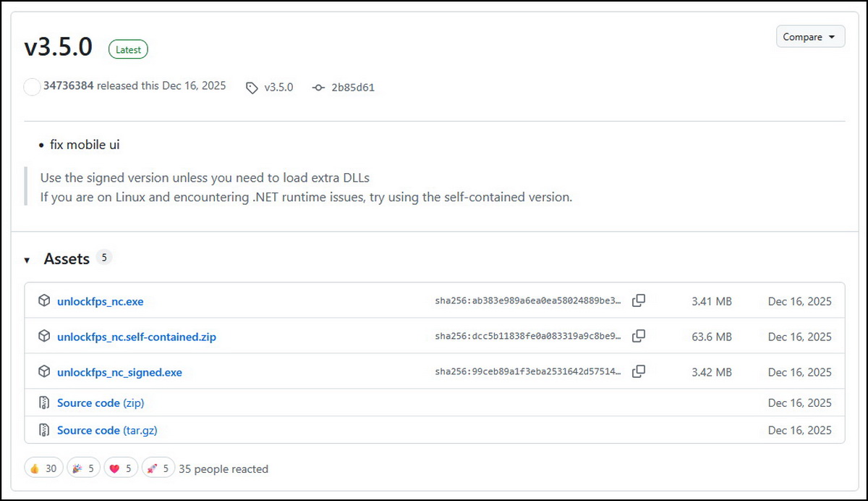Image resolution: width=868 pixels, height=501 pixels.
Task: Click the archive icon beside Source code (tar.gz)
Action: click(x=44, y=430)
